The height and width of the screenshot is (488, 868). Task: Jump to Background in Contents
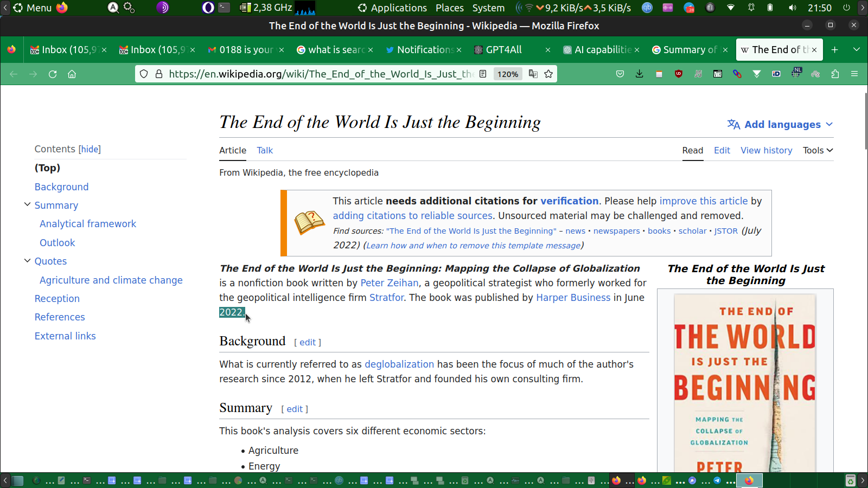(61, 187)
